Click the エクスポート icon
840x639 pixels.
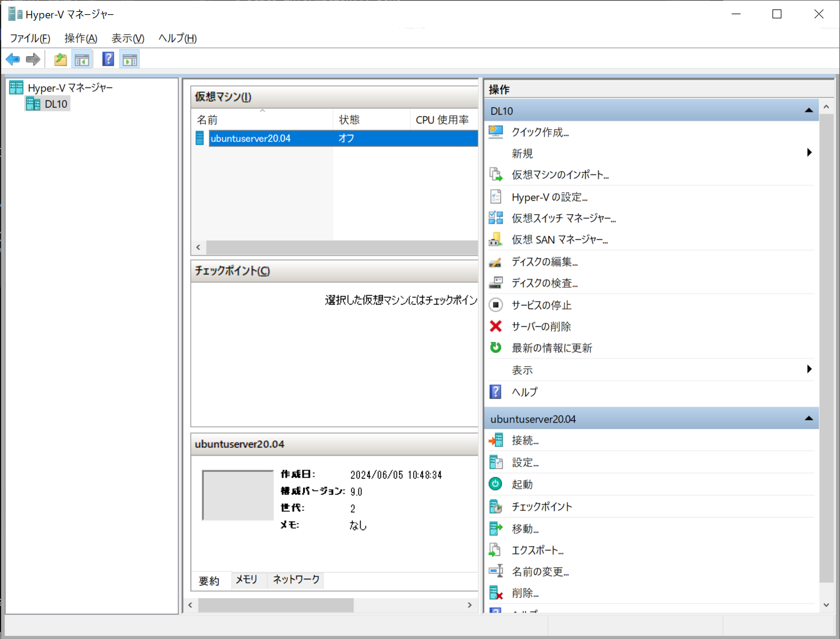click(496, 550)
